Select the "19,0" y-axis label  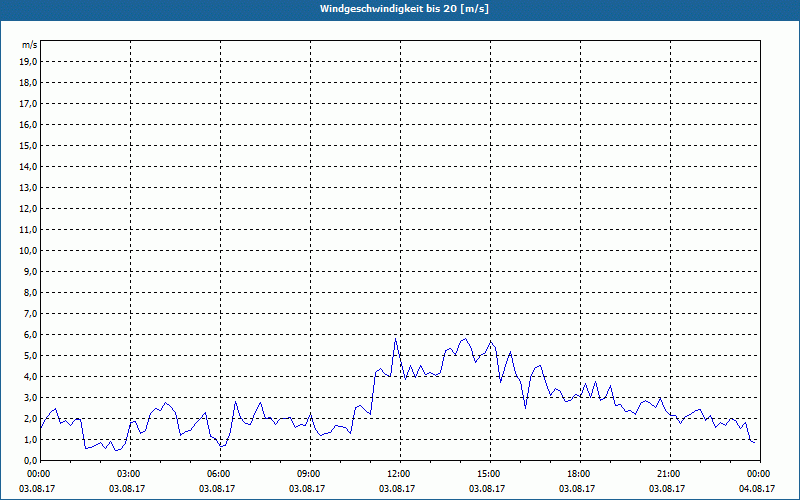[x=28, y=62]
